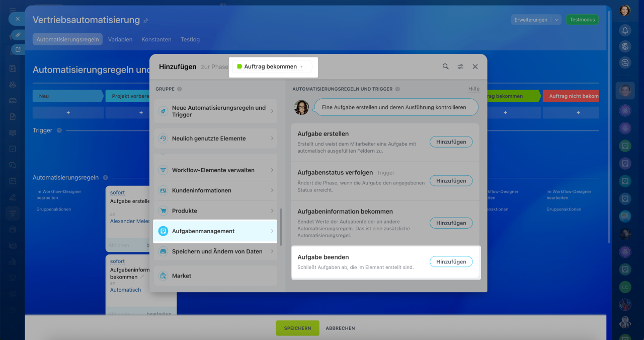Open the arrow next to Erweiterungen

tap(556, 20)
